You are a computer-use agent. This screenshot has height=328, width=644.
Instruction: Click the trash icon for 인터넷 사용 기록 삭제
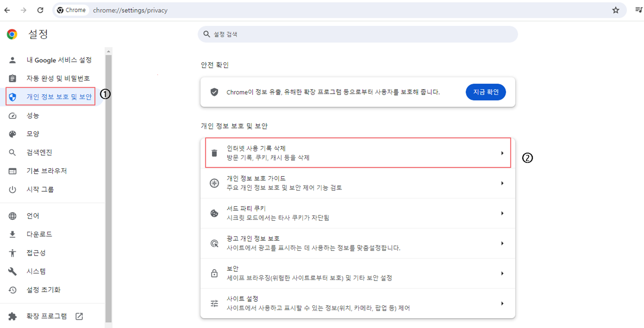click(214, 153)
